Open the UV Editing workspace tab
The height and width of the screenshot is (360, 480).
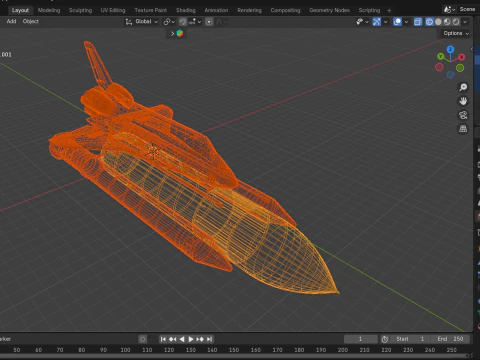pos(113,10)
